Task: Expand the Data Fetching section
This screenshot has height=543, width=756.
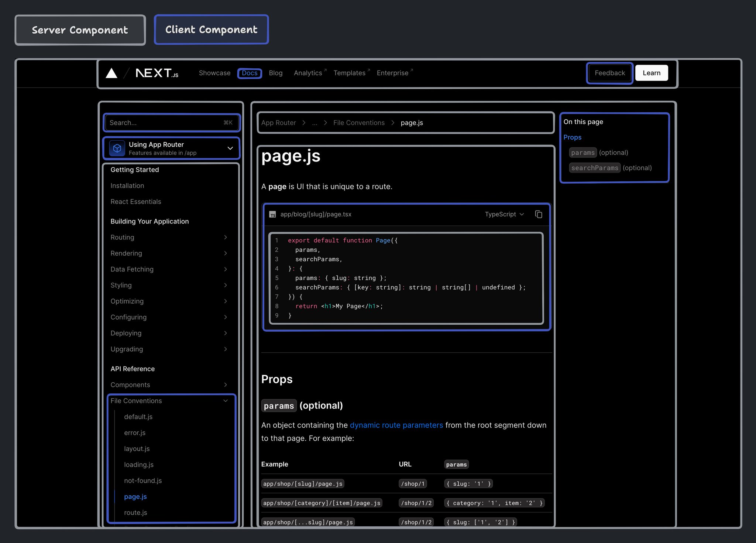Action: coord(168,269)
